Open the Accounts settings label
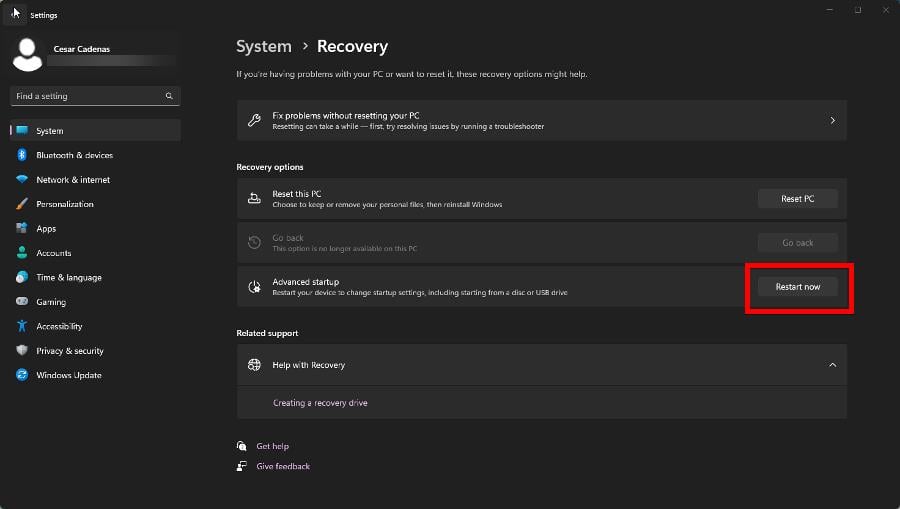900x509 pixels. pos(54,253)
